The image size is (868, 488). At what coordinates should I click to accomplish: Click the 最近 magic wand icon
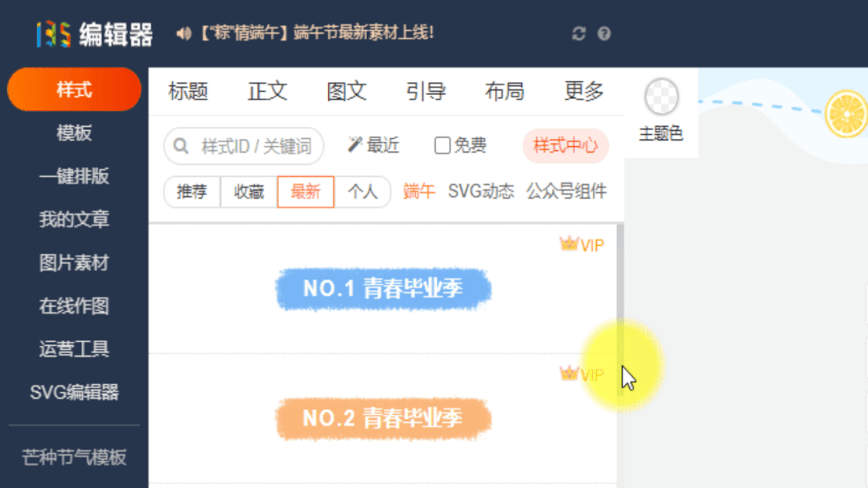click(354, 145)
